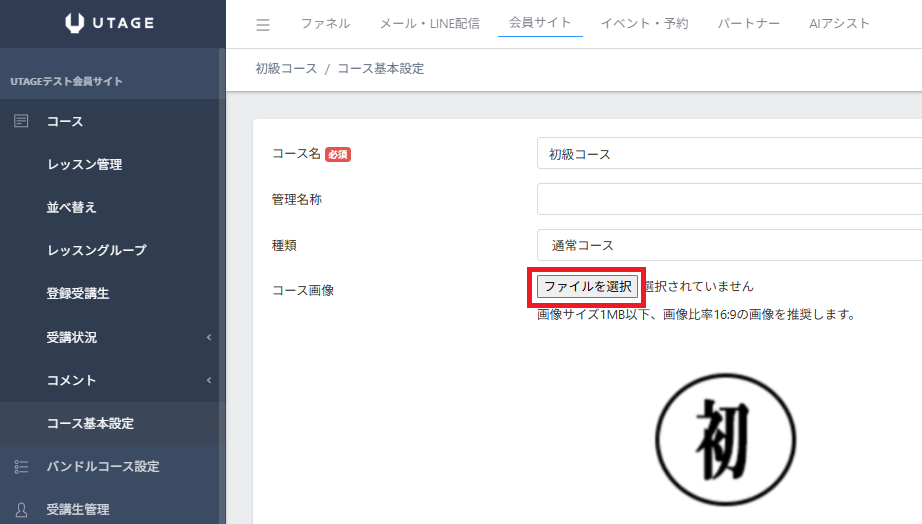Switch to メール・LINE配信 tab
This screenshot has width=922, height=524.
pyautogui.click(x=429, y=23)
